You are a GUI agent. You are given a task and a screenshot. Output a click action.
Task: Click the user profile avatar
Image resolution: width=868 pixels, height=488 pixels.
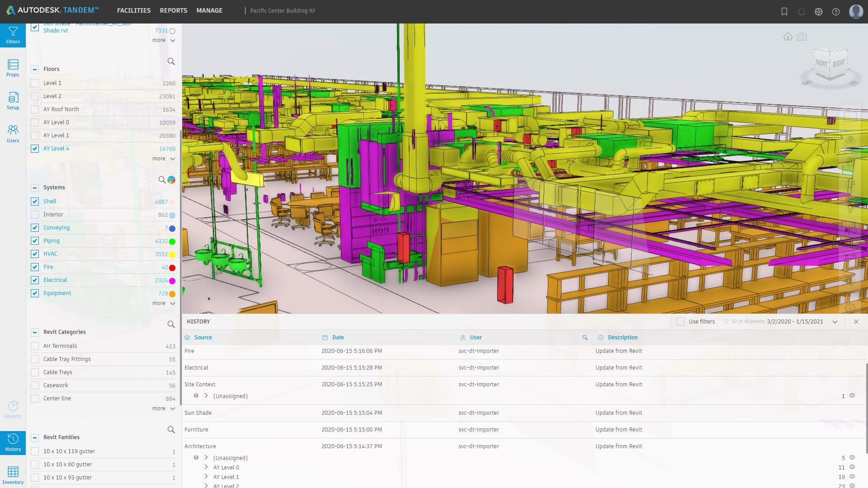[x=856, y=11]
